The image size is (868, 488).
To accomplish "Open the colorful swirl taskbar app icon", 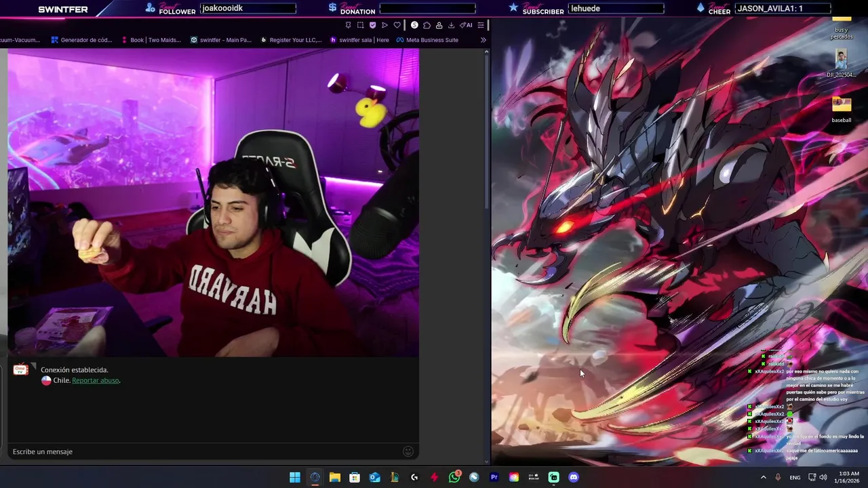I will pyautogui.click(x=514, y=477).
